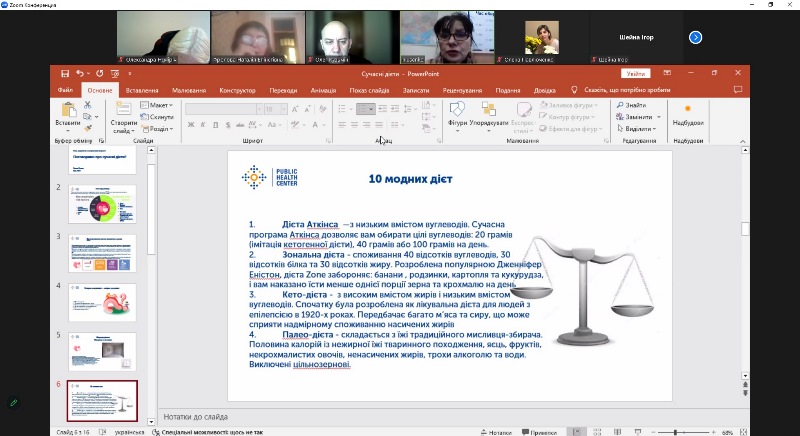
Task: Clear all formatting eraser icon
Action: pyautogui.click(x=322, y=109)
